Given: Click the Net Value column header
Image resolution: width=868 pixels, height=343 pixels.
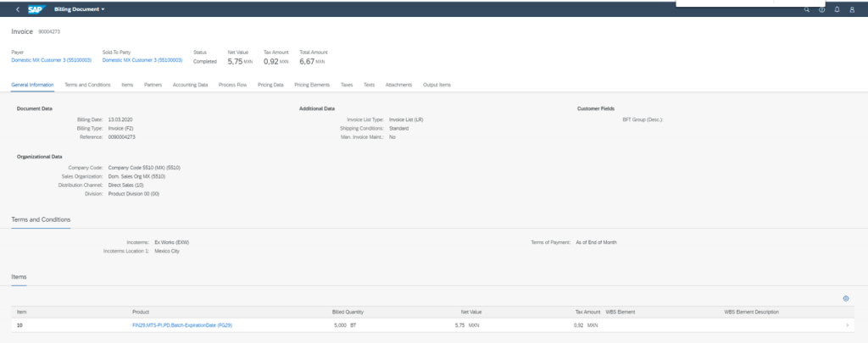Looking at the screenshot, I should 471,312.
